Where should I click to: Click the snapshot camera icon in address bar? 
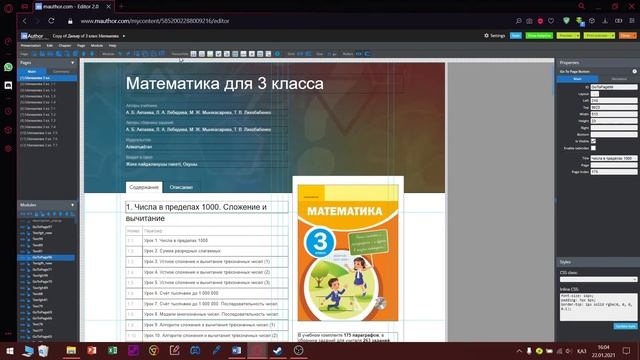tap(529, 21)
